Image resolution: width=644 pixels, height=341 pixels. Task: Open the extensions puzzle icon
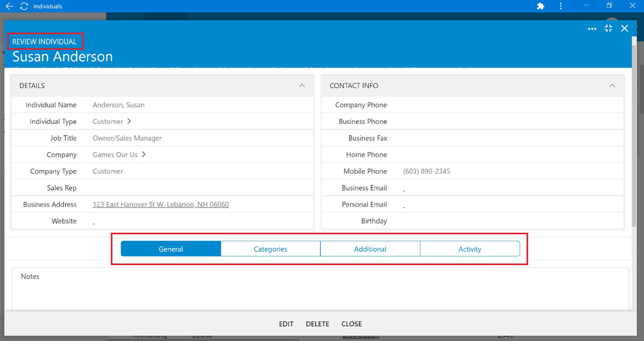[540, 6]
